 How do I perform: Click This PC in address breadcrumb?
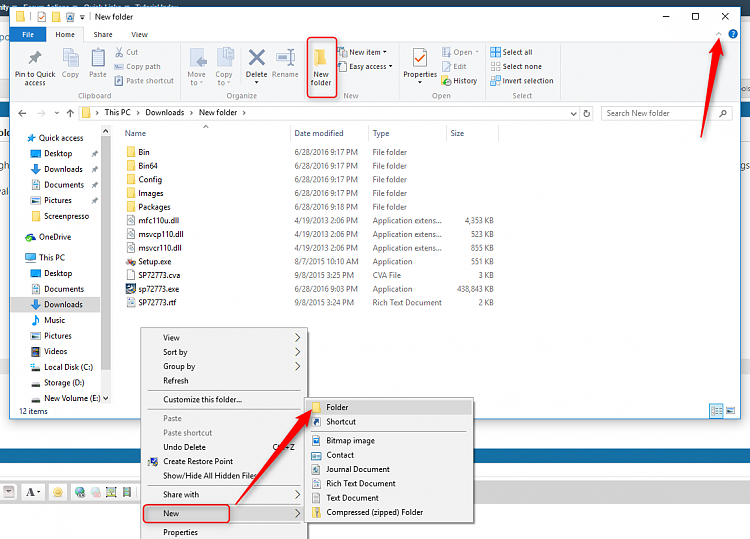pyautogui.click(x=117, y=113)
